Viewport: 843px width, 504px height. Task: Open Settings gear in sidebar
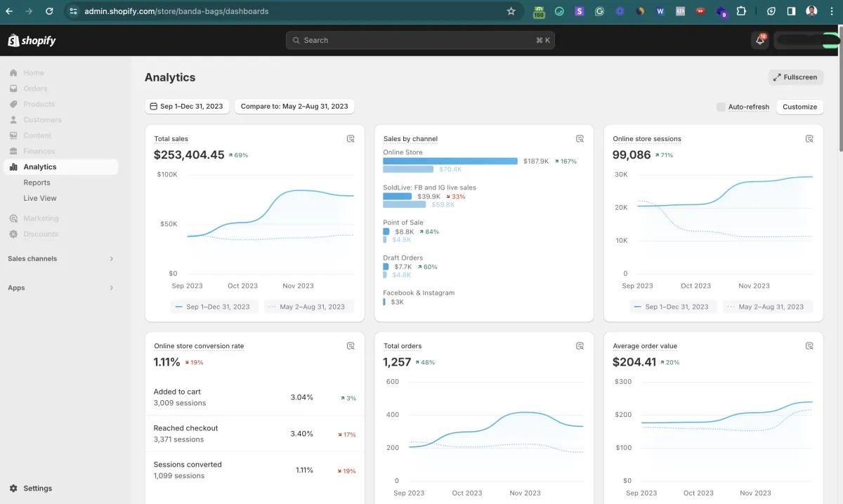click(14, 489)
